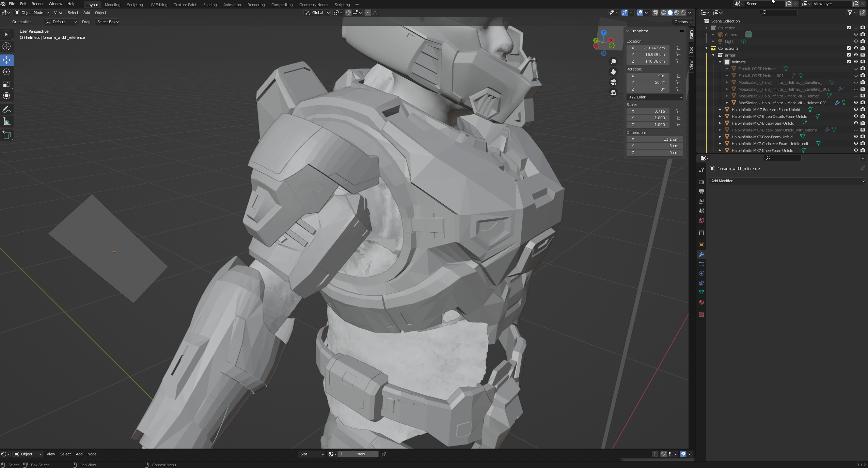868x468 pixels.
Task: Open the World properties tab icon
Action: click(x=701, y=220)
